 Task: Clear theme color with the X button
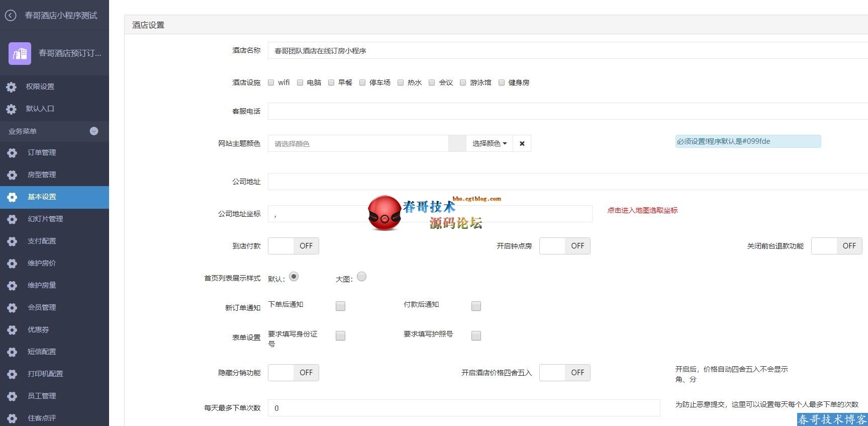522,143
